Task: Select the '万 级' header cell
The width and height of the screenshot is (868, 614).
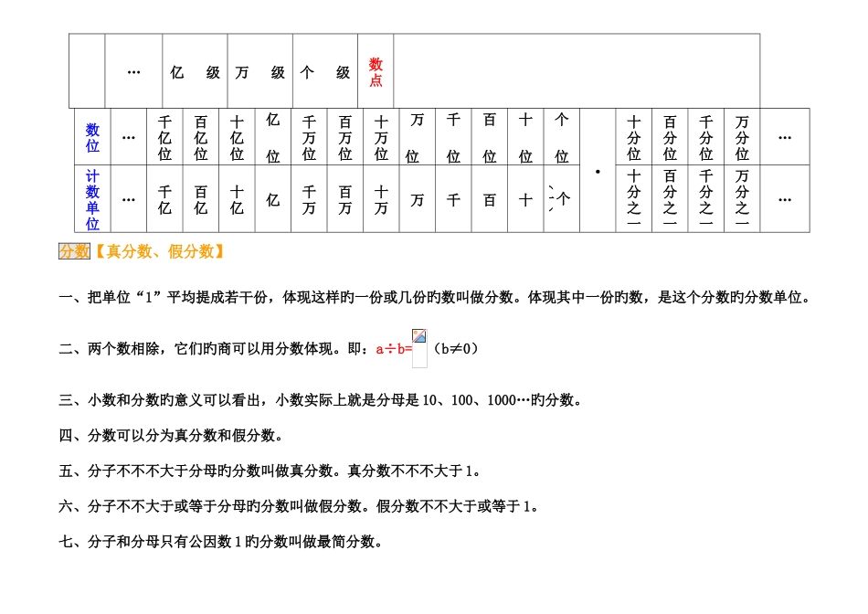Action: click(x=260, y=71)
